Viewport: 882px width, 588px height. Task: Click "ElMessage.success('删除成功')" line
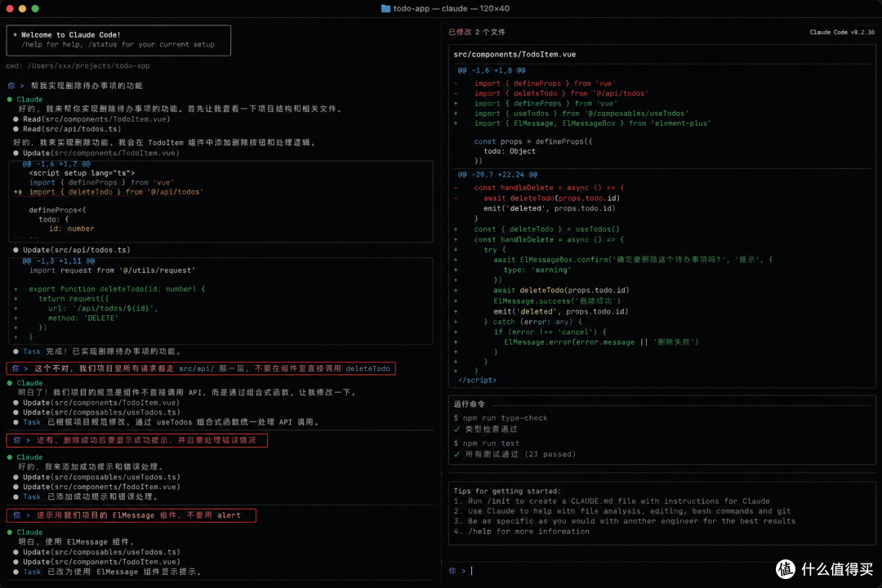[x=557, y=301]
